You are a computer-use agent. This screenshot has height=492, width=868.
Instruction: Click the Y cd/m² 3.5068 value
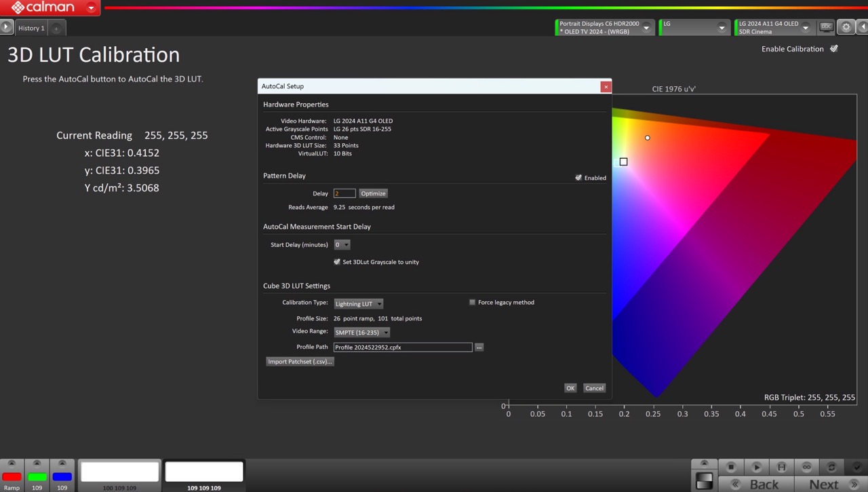(x=122, y=188)
